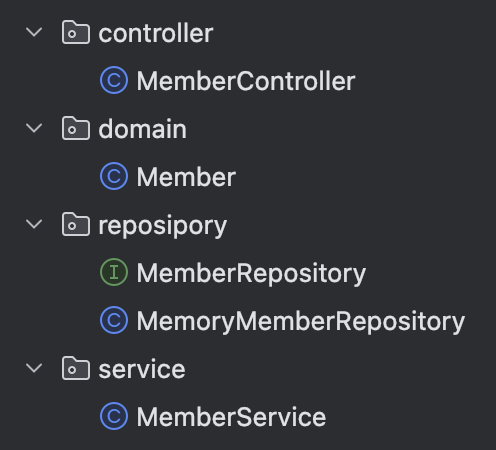Click the domain package folder icon
Viewport: 496px width, 450px height.
pos(76,128)
